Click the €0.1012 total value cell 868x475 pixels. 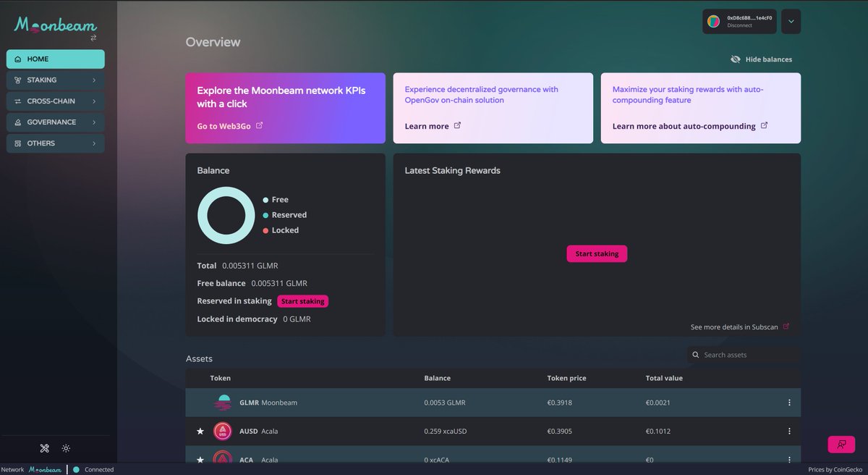(x=658, y=432)
